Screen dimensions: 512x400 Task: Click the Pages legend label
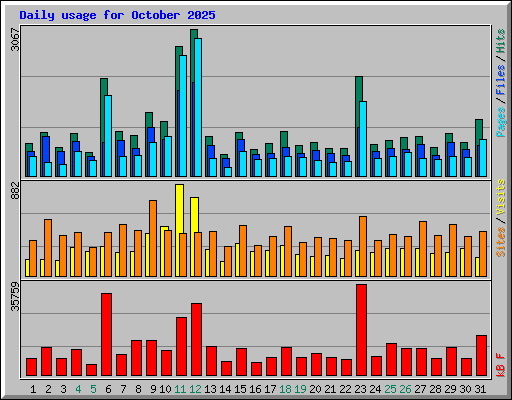(x=501, y=122)
